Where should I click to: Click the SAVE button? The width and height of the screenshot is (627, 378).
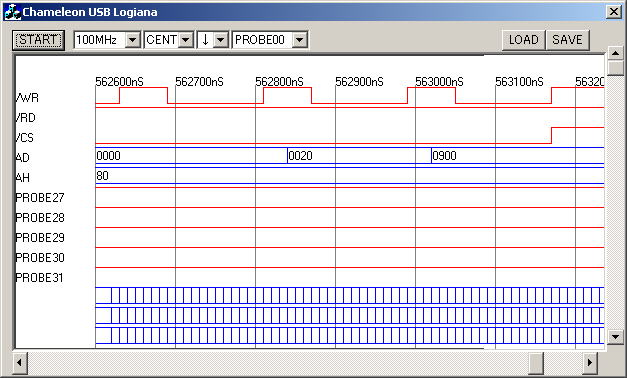[x=567, y=40]
